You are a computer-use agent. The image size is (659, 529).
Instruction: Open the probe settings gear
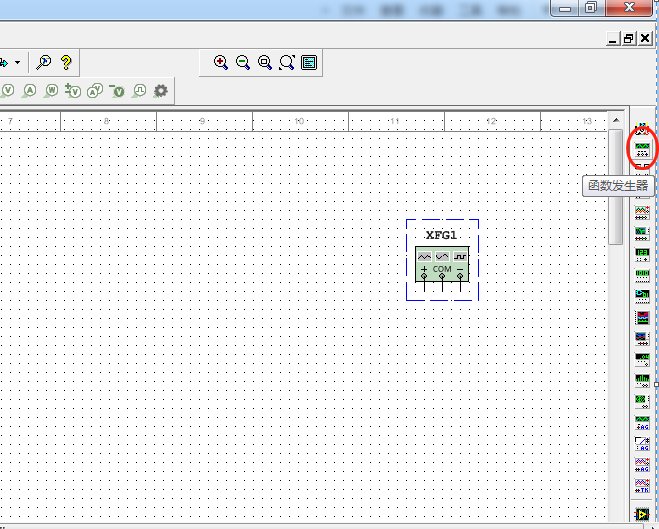pos(160,91)
